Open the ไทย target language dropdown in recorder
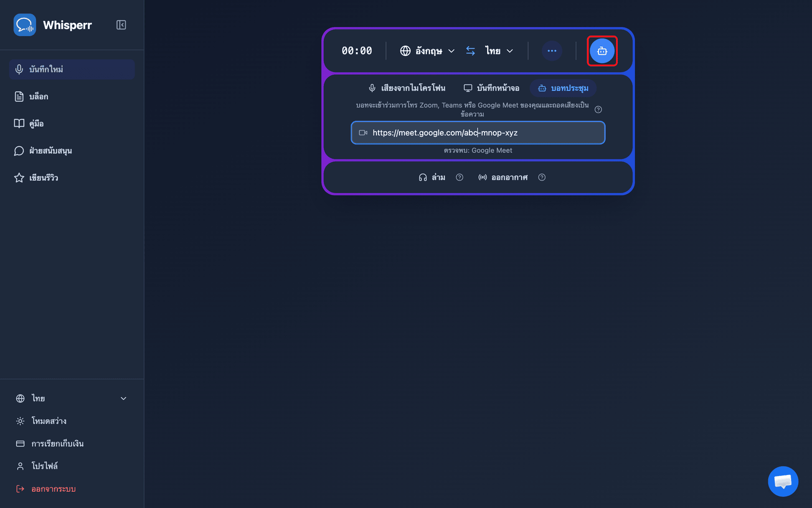The height and width of the screenshot is (508, 812). click(499, 51)
